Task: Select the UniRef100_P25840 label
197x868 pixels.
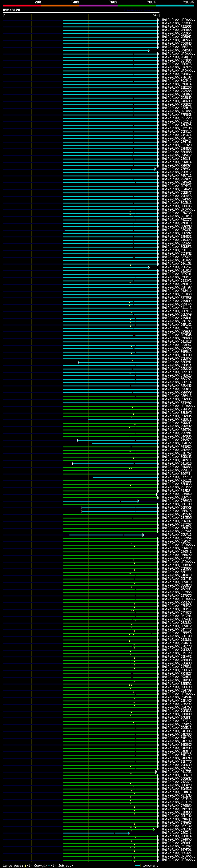Action: [x=177, y=494]
